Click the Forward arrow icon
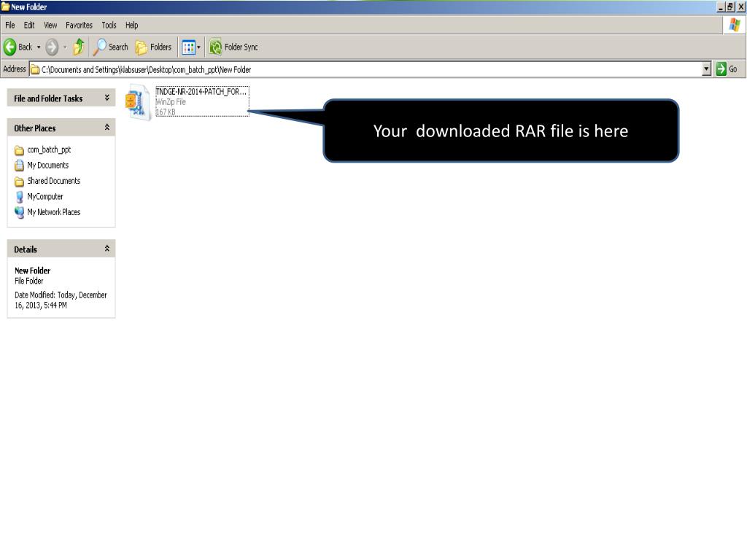Viewport: 747px width, 560px height. (52, 47)
